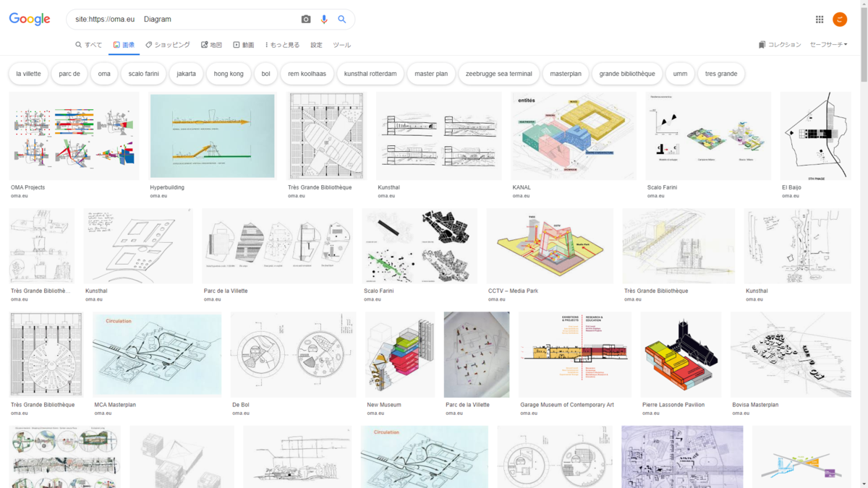Open the Google apps grid

pyautogui.click(x=820, y=20)
